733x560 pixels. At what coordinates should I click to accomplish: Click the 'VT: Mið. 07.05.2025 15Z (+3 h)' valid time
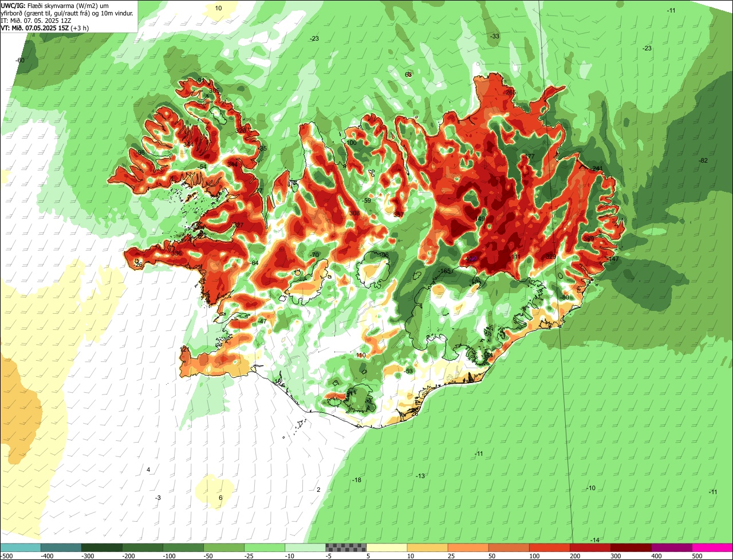[45, 27]
